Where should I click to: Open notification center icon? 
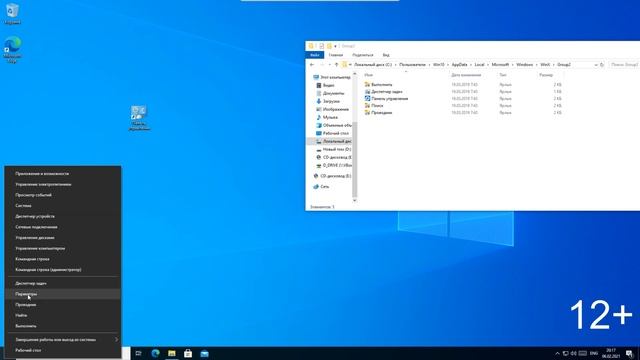tap(630, 353)
